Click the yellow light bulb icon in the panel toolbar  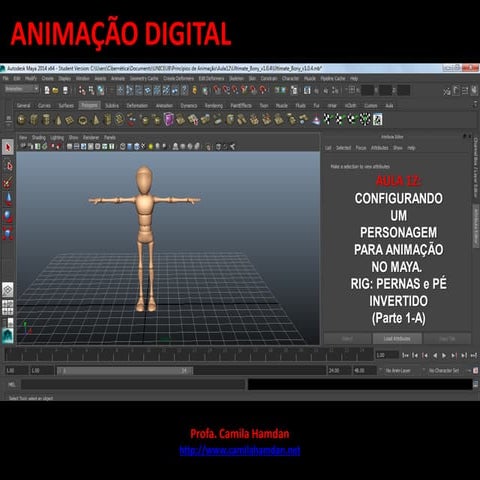coord(151,146)
